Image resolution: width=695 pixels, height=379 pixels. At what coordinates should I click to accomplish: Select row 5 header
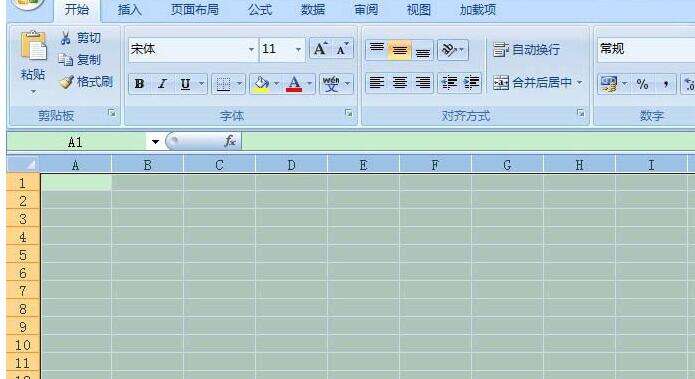23,255
